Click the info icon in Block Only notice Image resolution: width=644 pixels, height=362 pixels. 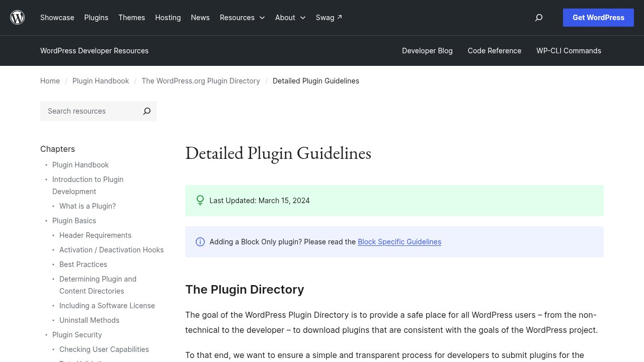pos(200,242)
